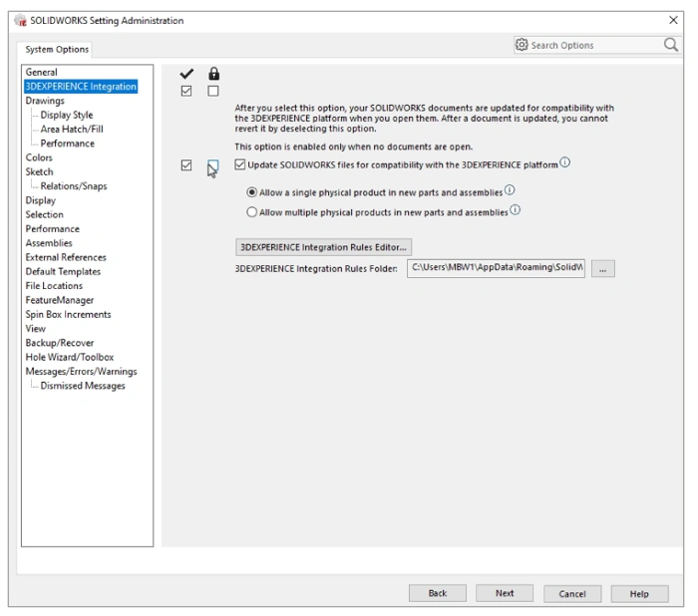This screenshot has width=698, height=616.
Task: Open the System Options tab
Action: (x=57, y=49)
